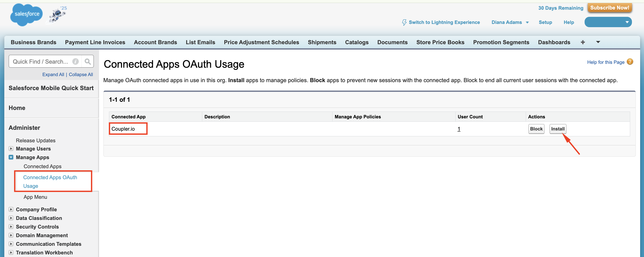Viewport: 644px width, 257px height.
Task: Click Help for this Page link
Action: click(x=605, y=62)
